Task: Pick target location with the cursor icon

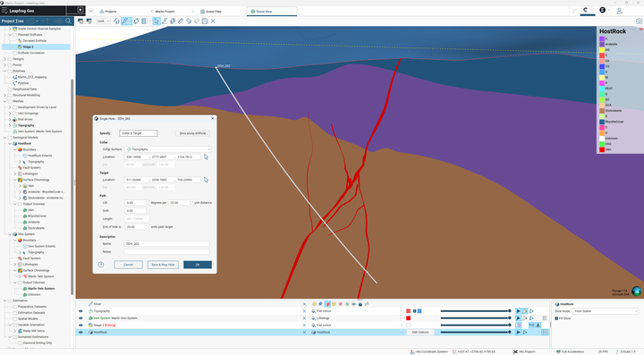Action: pyautogui.click(x=207, y=180)
